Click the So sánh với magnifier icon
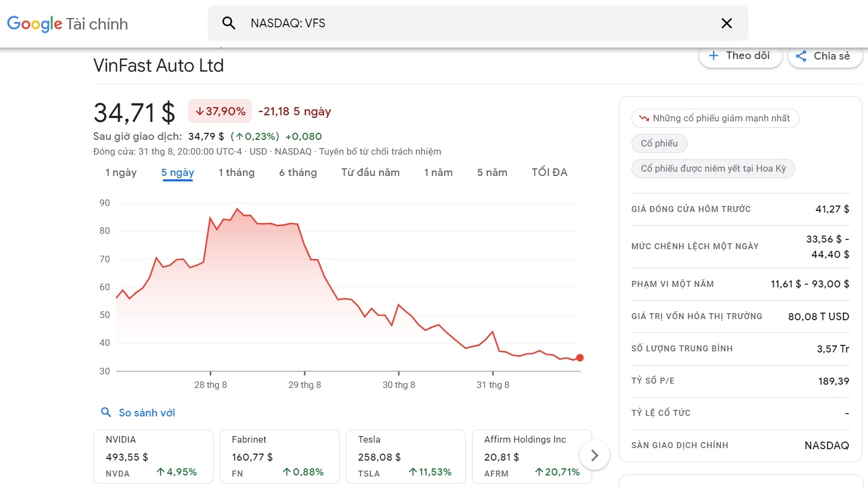 [x=106, y=412]
